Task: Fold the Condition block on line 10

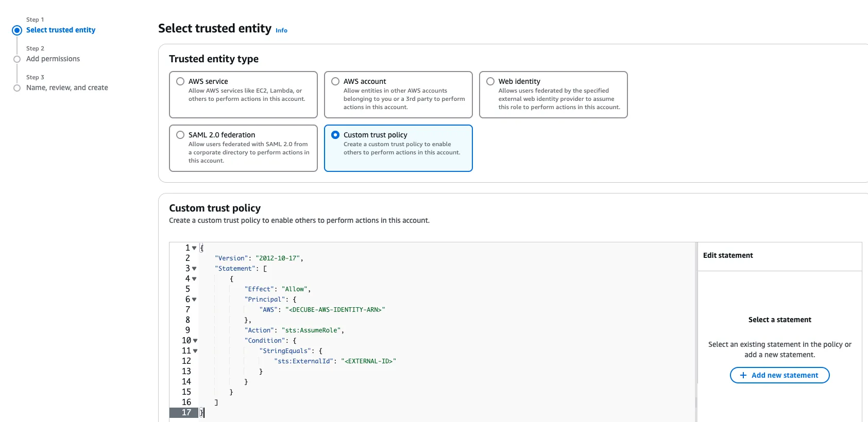Action: [195, 341]
